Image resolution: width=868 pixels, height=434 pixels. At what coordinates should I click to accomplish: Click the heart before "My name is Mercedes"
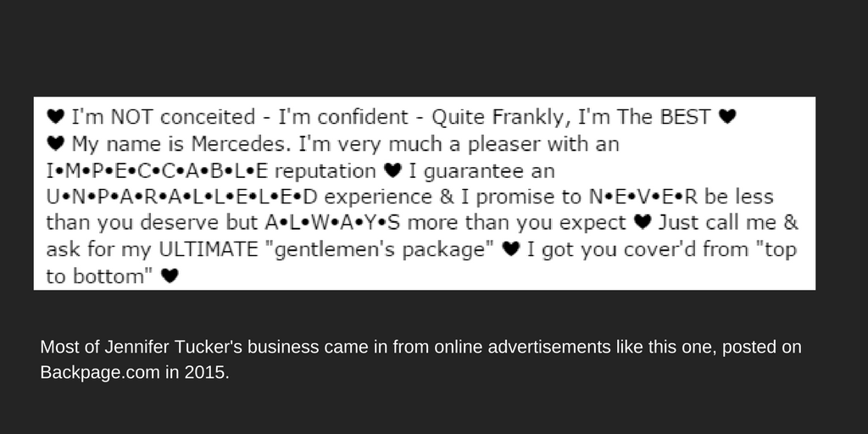coord(56,143)
